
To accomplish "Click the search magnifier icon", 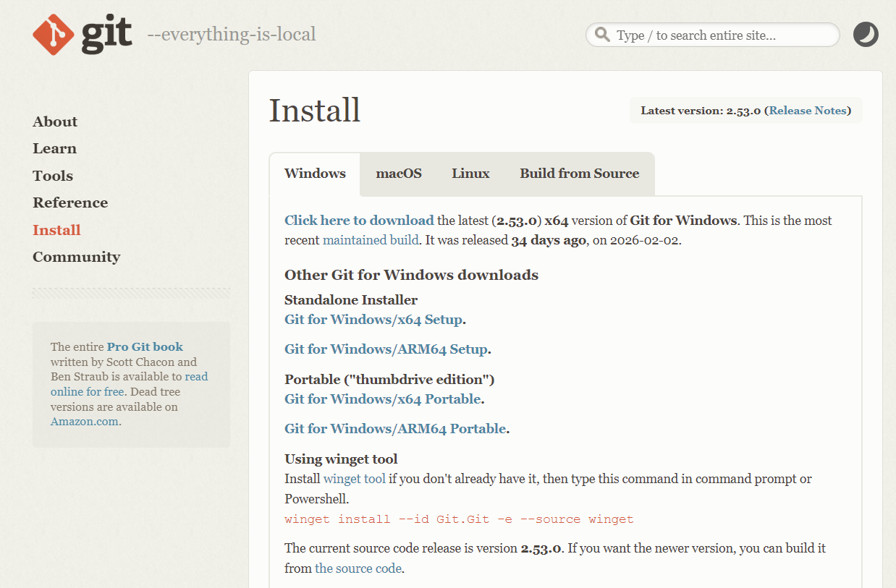I will pos(601,35).
